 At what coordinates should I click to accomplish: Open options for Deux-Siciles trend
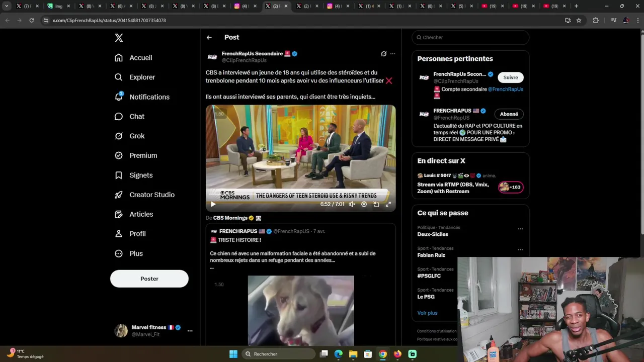[520, 229]
